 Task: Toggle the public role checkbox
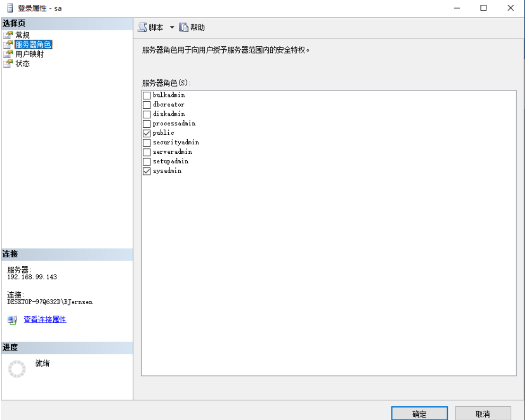tap(147, 133)
